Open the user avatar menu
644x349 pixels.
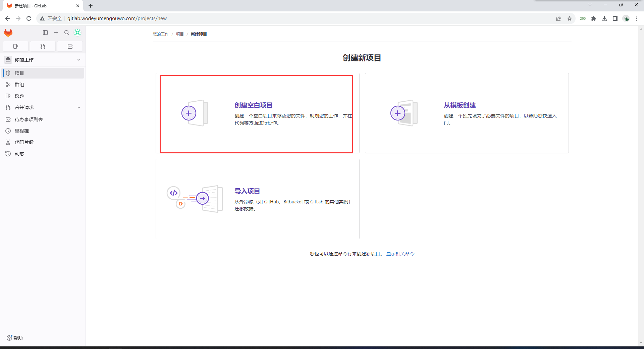(x=77, y=33)
